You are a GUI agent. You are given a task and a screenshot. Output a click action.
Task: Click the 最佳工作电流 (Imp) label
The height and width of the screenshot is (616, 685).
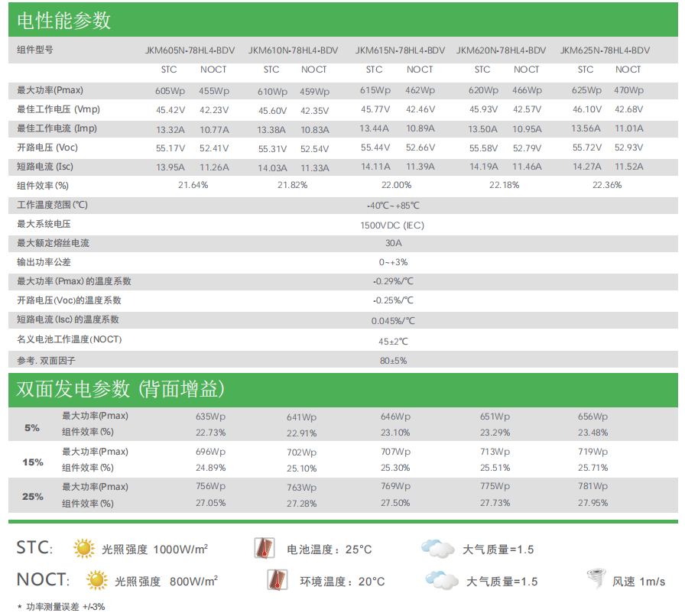[x=57, y=128]
